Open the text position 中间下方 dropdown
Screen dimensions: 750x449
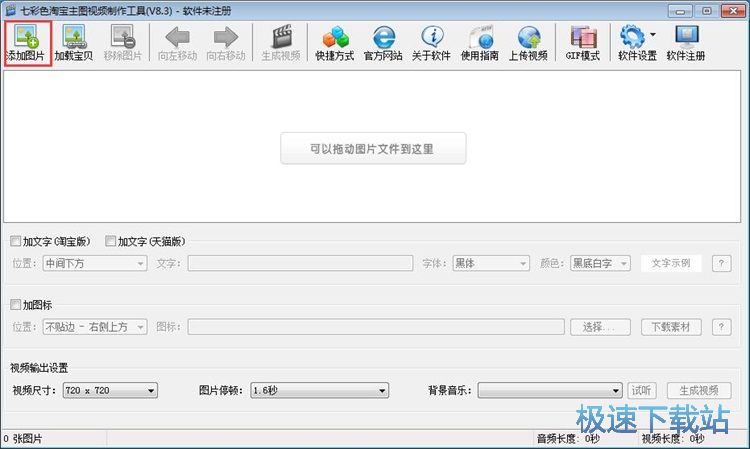pos(95,263)
